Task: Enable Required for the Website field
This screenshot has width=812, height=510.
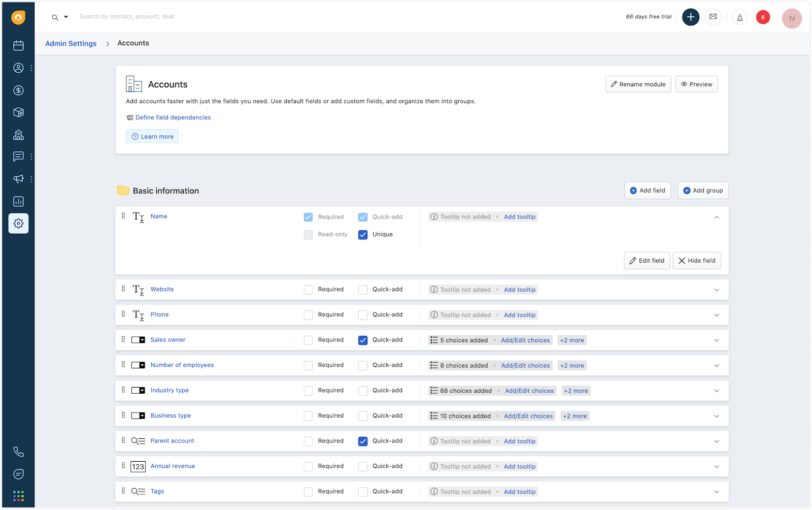Action: click(308, 290)
